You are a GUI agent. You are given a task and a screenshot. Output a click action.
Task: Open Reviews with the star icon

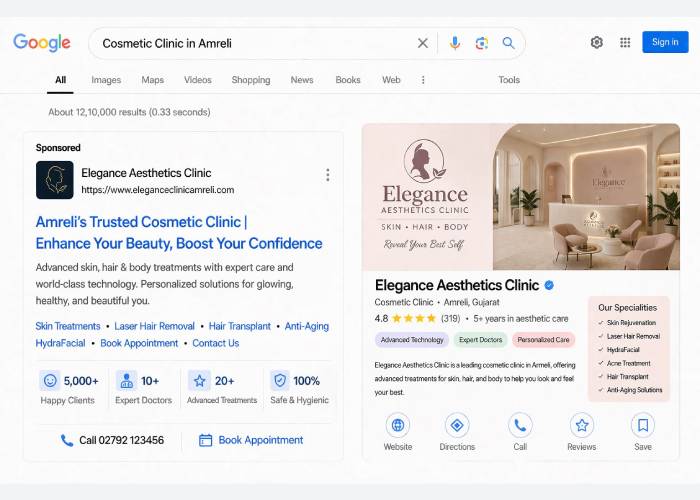[x=582, y=425]
